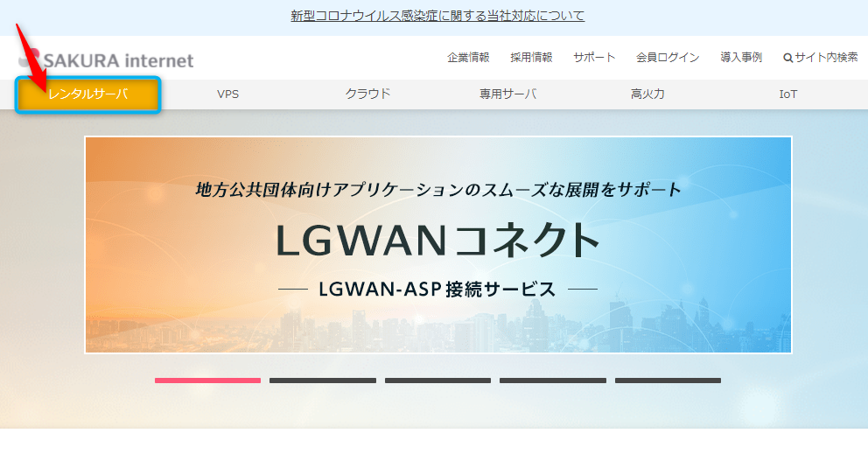Select the first pink carousel indicator
The width and height of the screenshot is (868, 454).
coord(207,381)
